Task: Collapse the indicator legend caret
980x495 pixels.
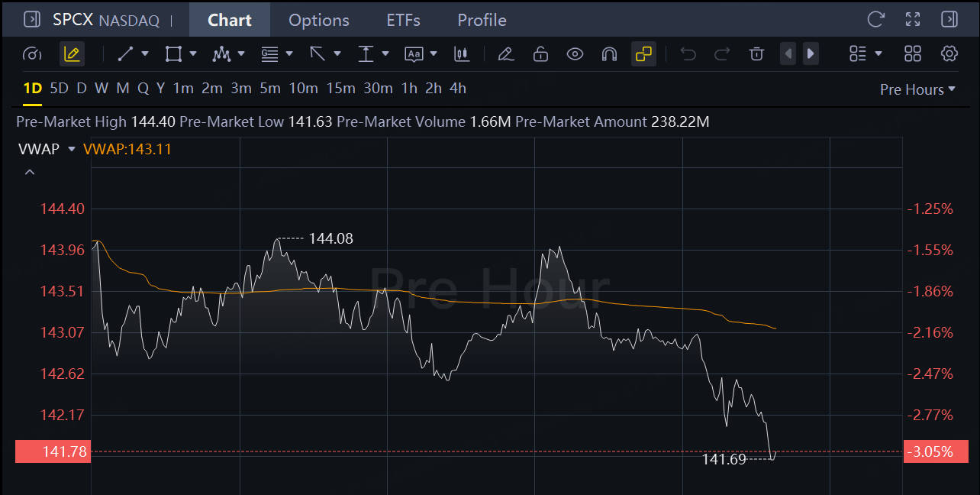Action: (x=30, y=173)
